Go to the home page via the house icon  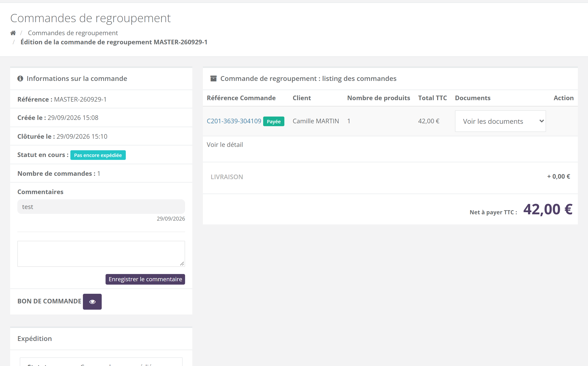13,33
